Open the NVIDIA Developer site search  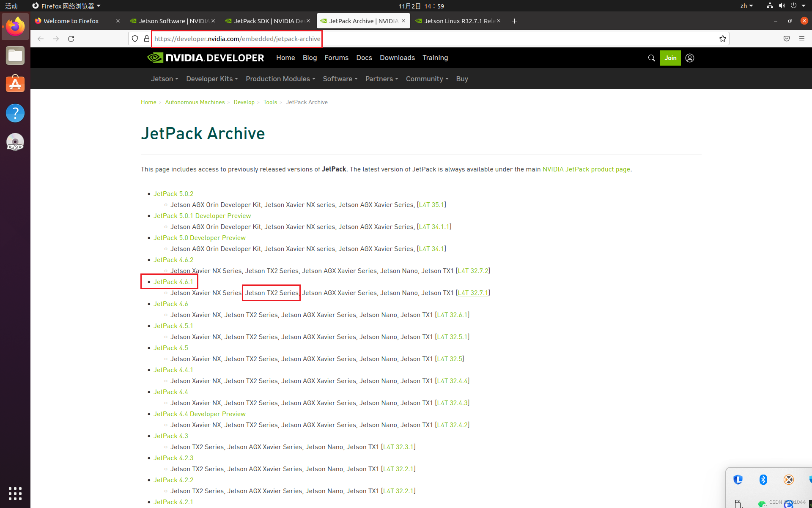[651, 58]
